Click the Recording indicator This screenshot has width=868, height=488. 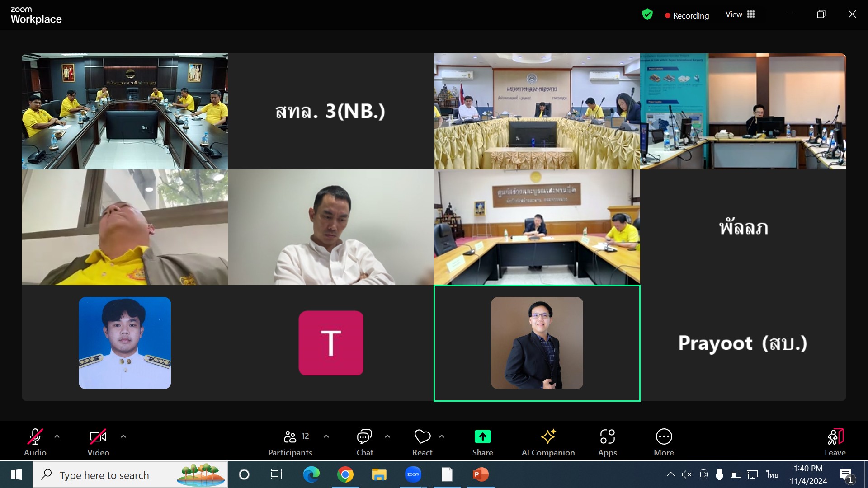[x=687, y=15]
